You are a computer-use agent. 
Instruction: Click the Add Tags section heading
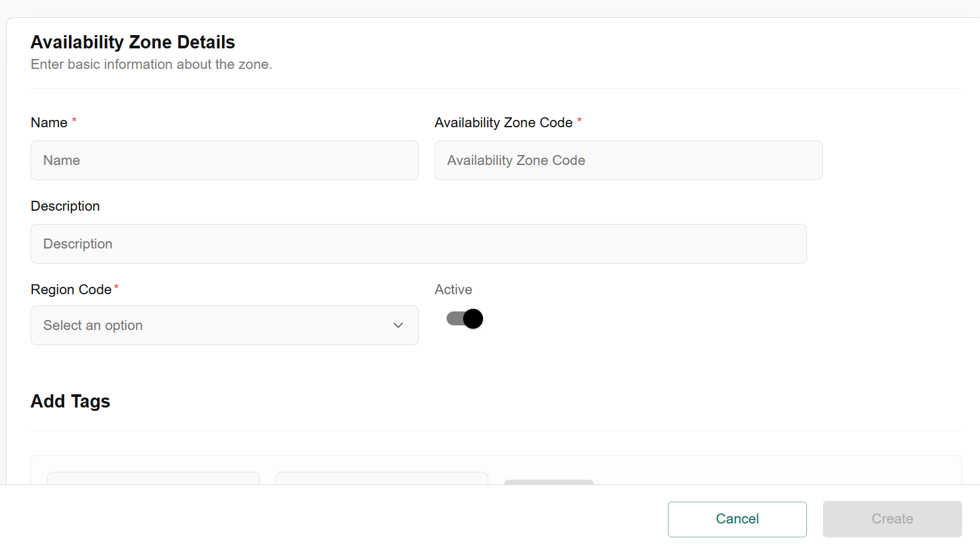70,402
